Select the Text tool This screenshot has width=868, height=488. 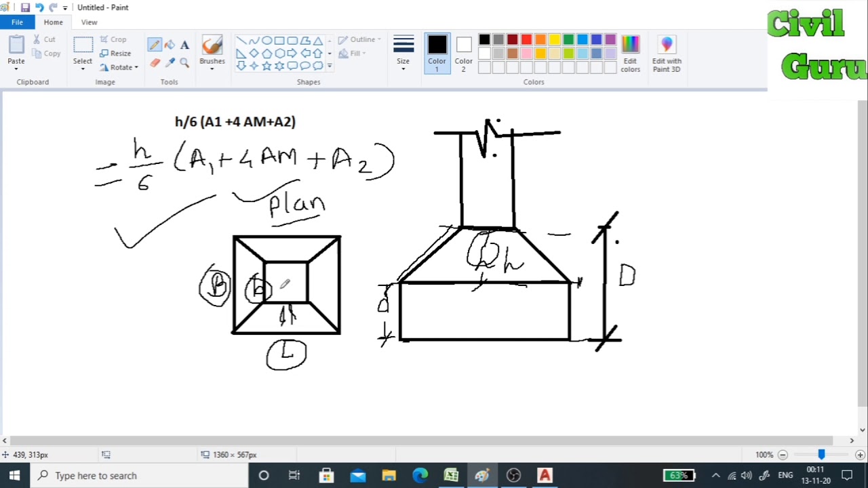tap(184, 45)
